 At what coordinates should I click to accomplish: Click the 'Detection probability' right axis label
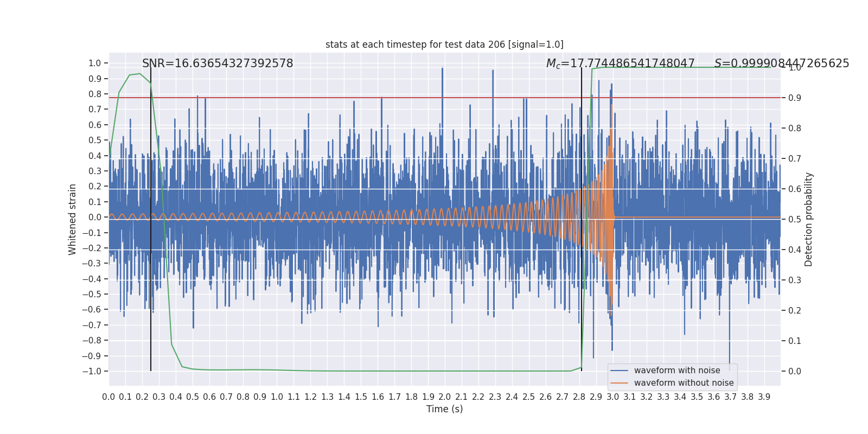809,219
